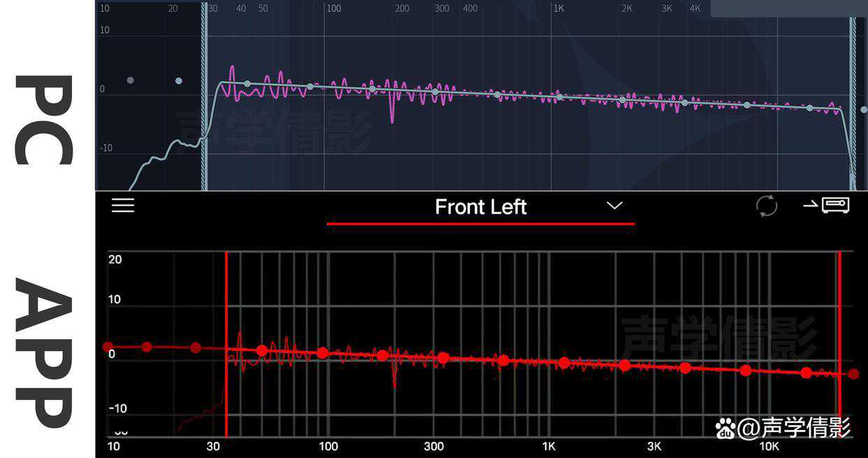This screenshot has height=458, width=868.
Task: Click leftmost grey dot in PC graph
Action: coord(130,80)
